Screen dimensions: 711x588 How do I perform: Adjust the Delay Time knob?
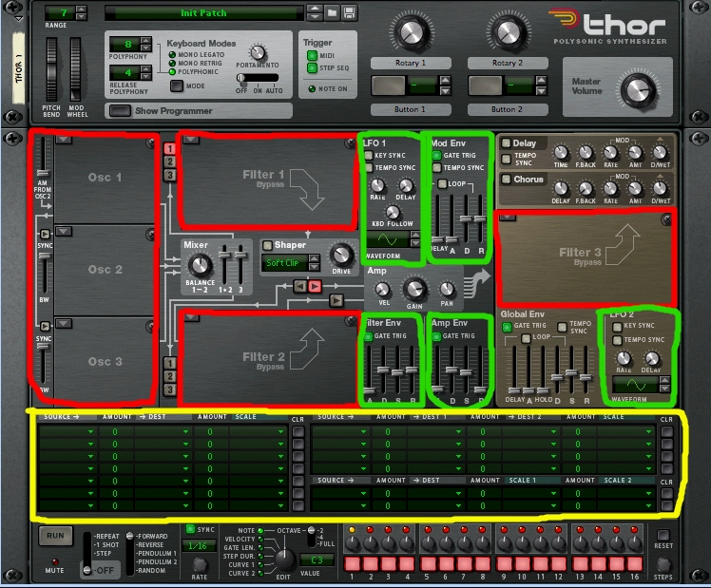[x=561, y=153]
